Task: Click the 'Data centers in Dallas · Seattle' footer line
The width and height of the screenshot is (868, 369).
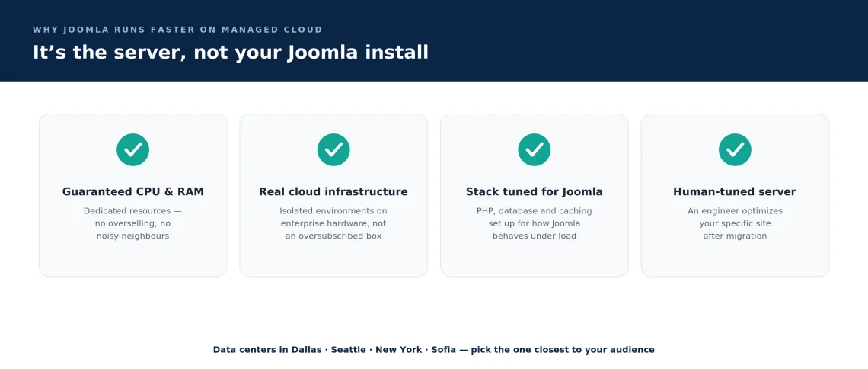Action: pos(433,350)
